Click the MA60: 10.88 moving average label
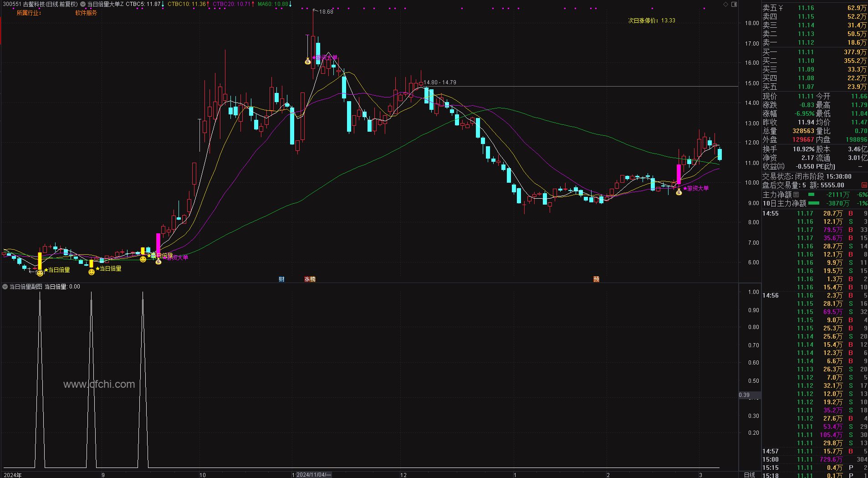The height and width of the screenshot is (478, 868). 273,4
